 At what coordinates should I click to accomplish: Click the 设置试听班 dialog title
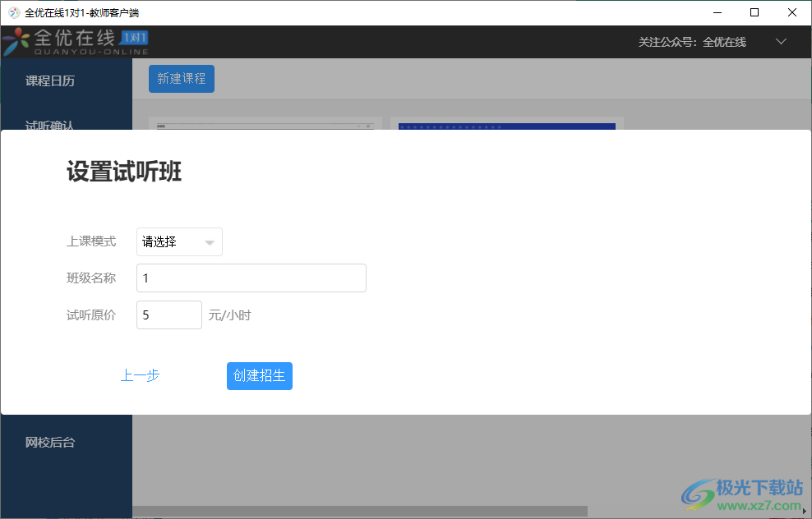point(123,172)
